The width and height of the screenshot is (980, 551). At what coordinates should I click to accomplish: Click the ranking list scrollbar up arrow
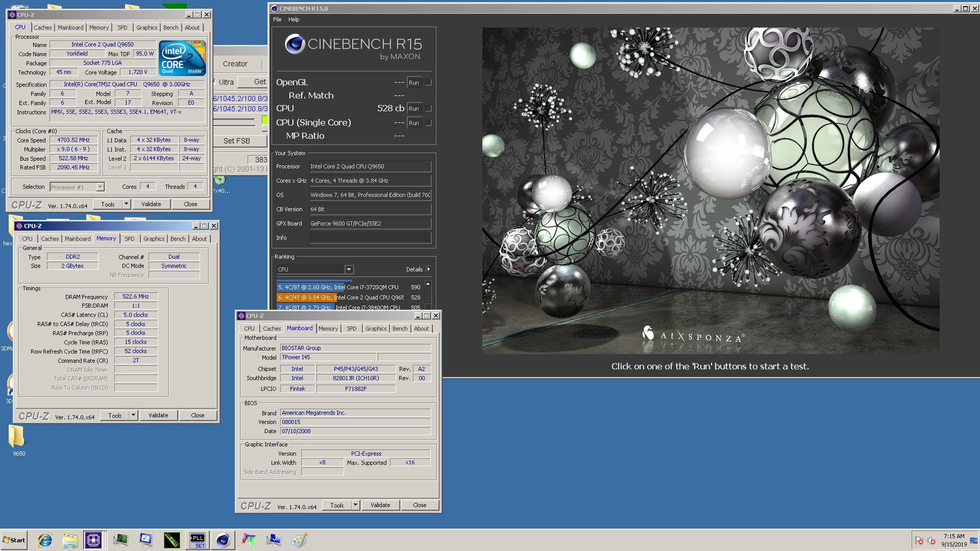coord(428,284)
